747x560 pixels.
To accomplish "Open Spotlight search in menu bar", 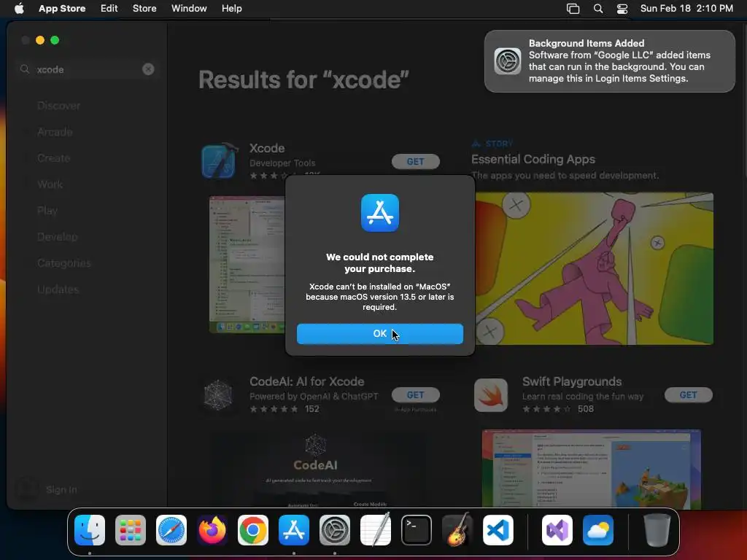I will (598, 9).
